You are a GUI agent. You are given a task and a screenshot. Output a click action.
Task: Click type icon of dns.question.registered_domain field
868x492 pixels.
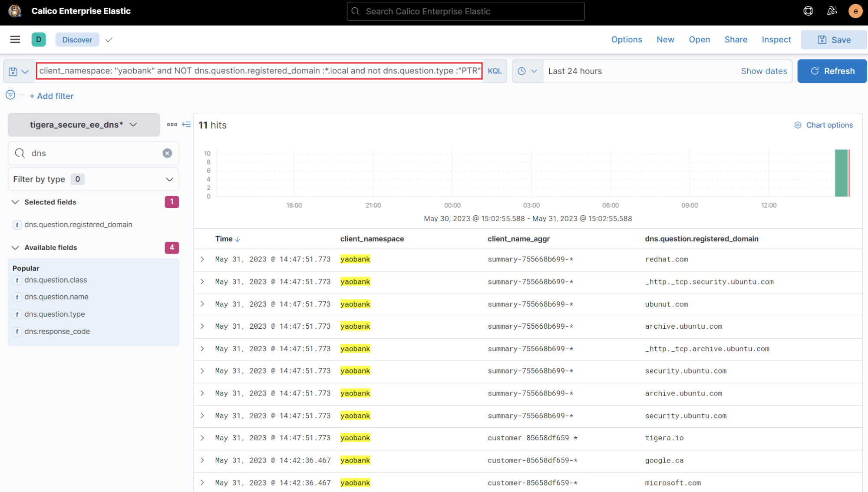[17, 225]
